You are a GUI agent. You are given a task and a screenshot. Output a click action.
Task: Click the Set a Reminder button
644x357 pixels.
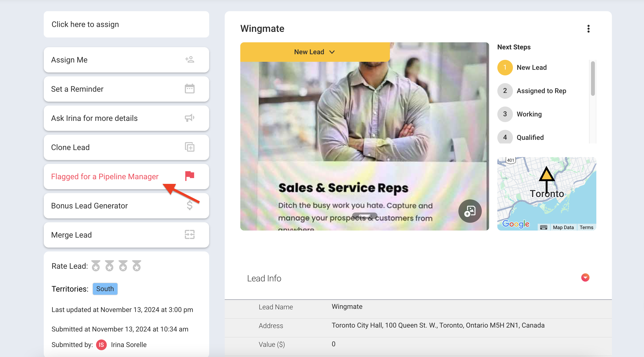pyautogui.click(x=126, y=89)
